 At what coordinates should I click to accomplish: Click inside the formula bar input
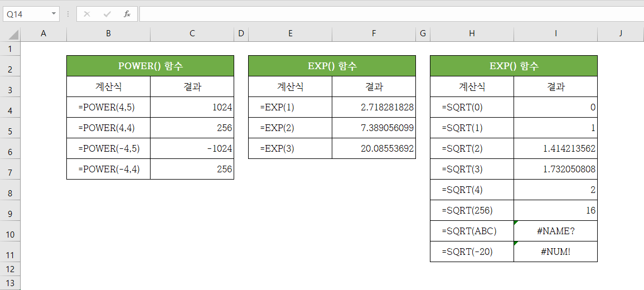coord(391,14)
